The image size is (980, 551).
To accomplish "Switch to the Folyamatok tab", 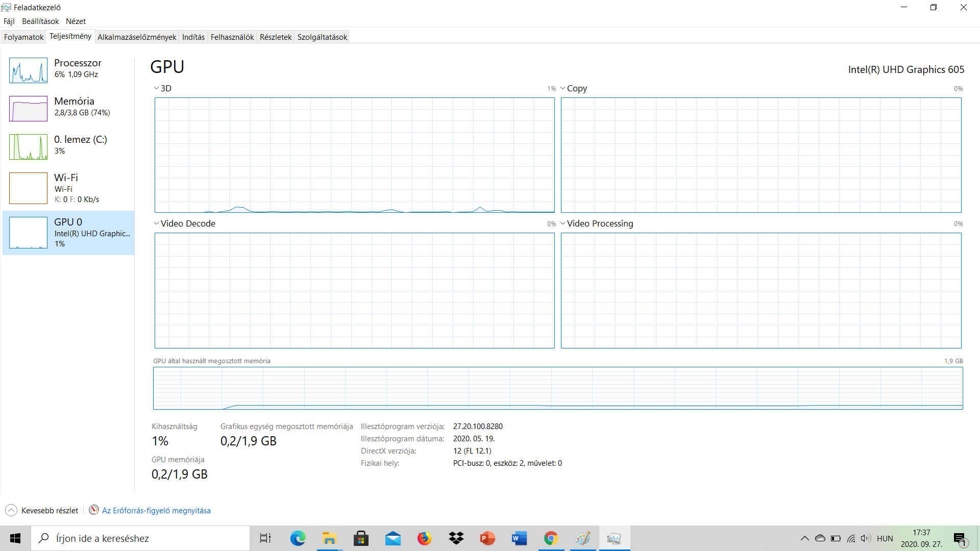I will coord(23,37).
